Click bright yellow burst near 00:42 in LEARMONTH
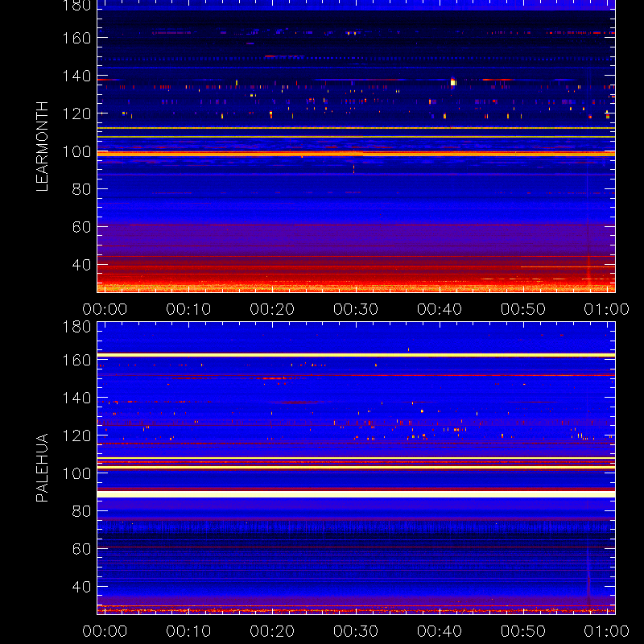644x644 pixels. (453, 82)
